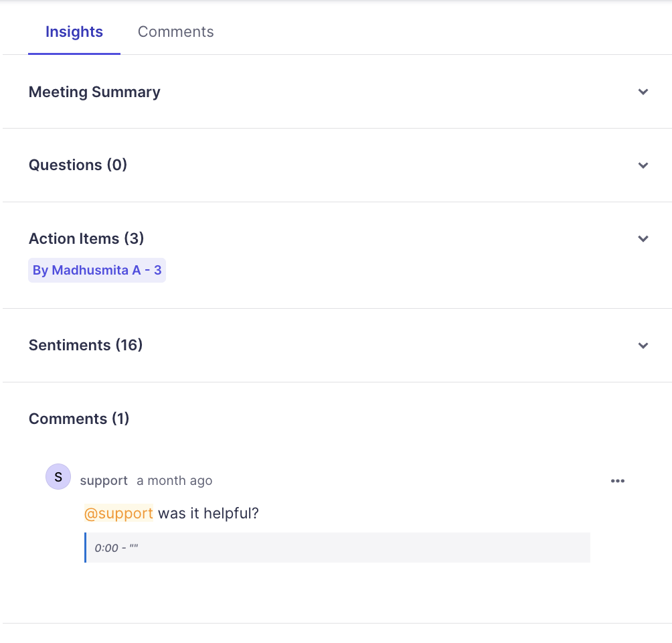Viewport: 672px width, 643px height.
Task: Expand the Meeting Summary chevron arrow
Action: pyautogui.click(x=643, y=92)
